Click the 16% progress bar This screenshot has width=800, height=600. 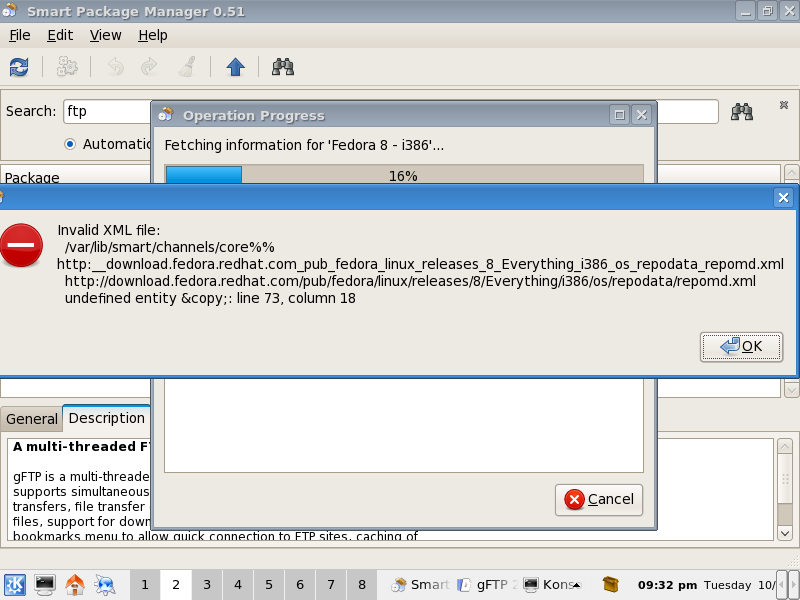tap(404, 174)
